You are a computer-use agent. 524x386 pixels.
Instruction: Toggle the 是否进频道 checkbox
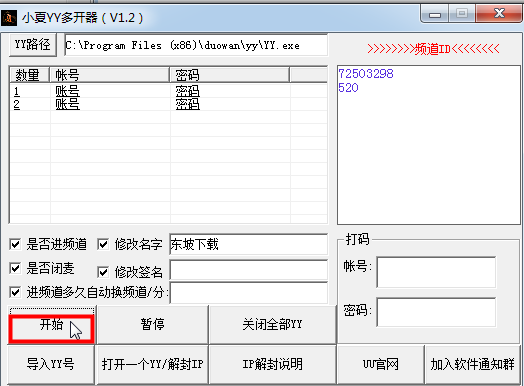15,244
